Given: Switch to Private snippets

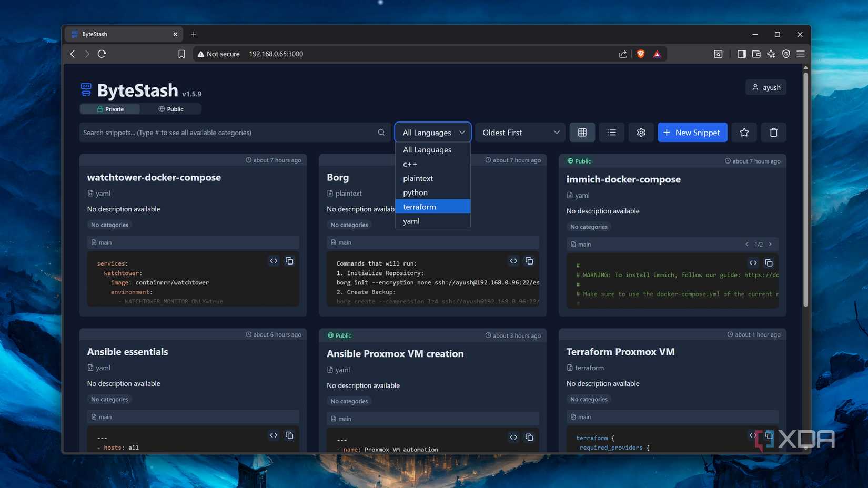Looking at the screenshot, I should (110, 109).
